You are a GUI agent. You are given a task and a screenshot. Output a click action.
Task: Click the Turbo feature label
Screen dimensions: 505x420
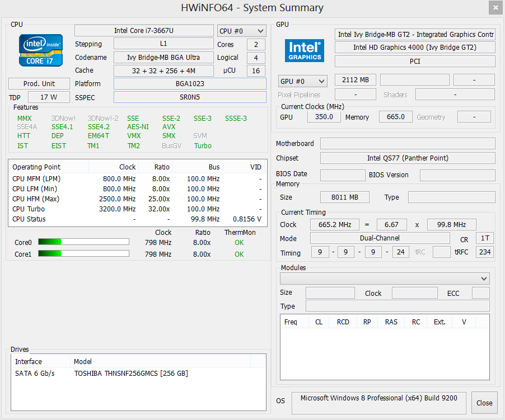203,146
